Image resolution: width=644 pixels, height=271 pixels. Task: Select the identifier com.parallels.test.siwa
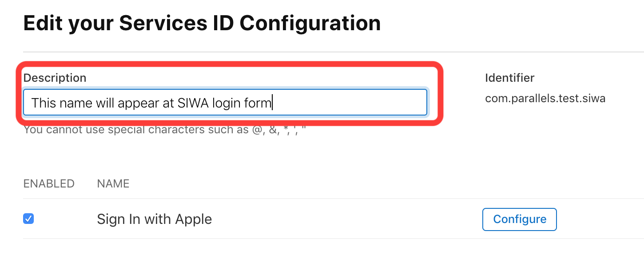coord(545,98)
